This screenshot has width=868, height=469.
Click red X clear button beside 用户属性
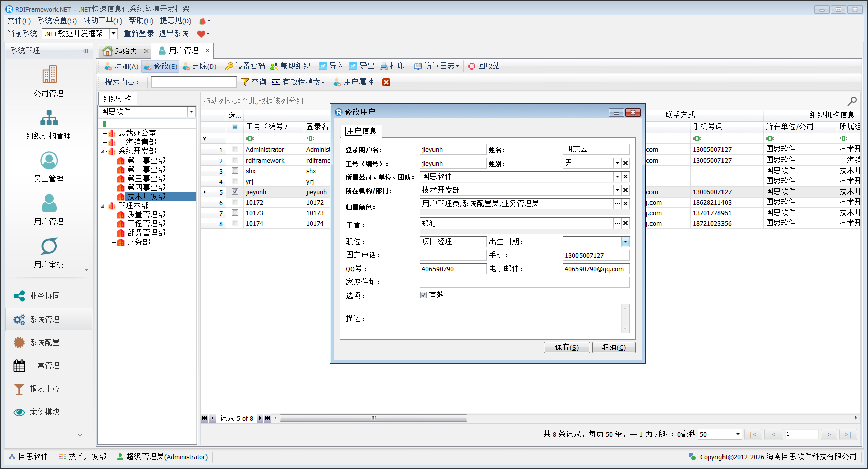click(x=386, y=82)
